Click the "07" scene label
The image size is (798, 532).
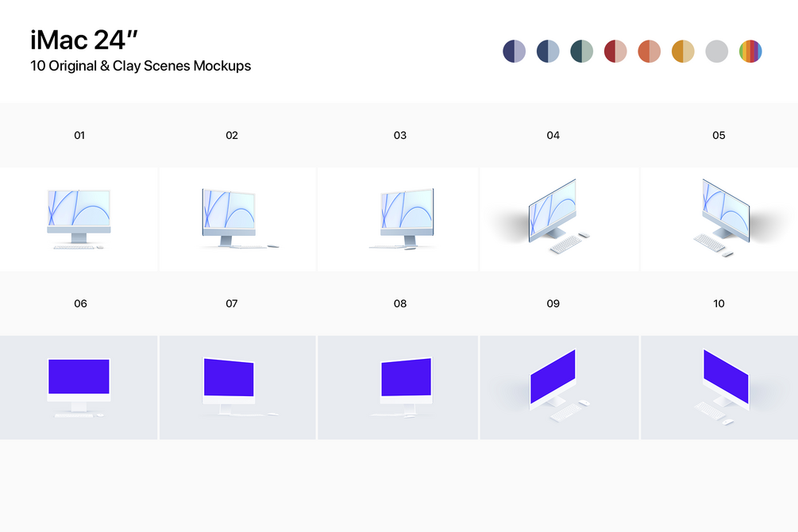232,304
